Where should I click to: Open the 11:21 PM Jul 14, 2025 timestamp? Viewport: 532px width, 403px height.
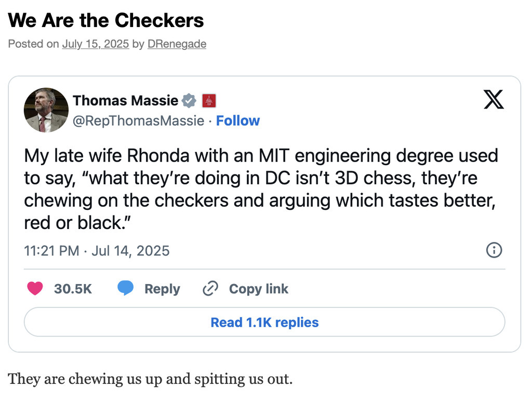pos(97,251)
